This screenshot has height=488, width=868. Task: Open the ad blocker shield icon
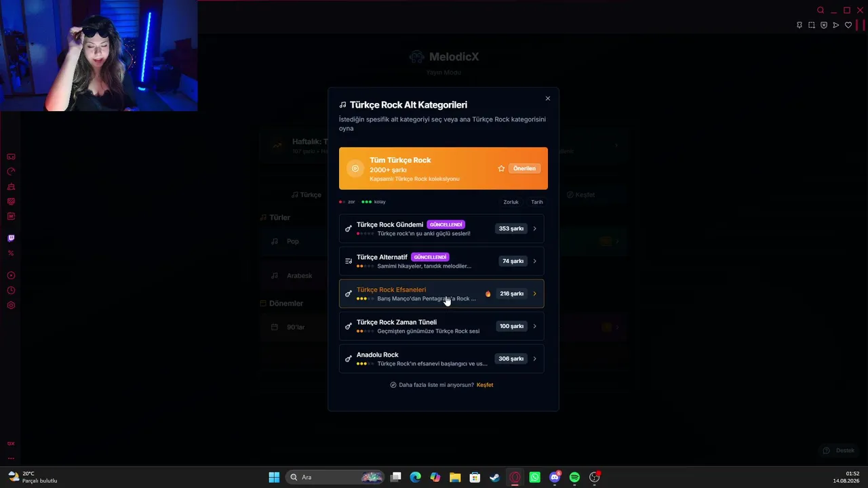824,25
